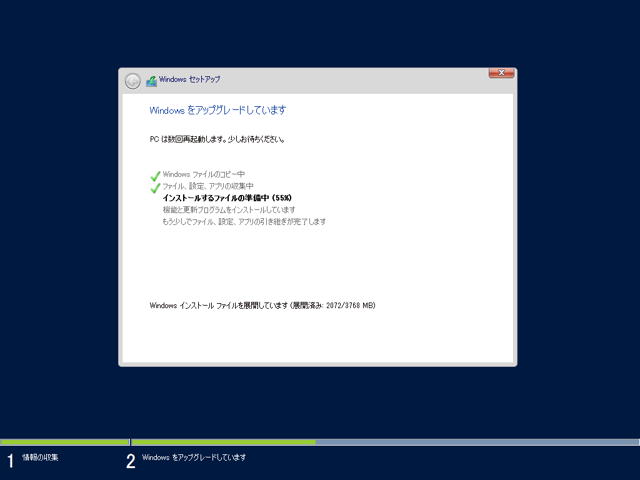Click the Windows Setup icon in title bar
Image resolution: width=640 pixels, height=480 pixels.
pyautogui.click(x=151, y=81)
